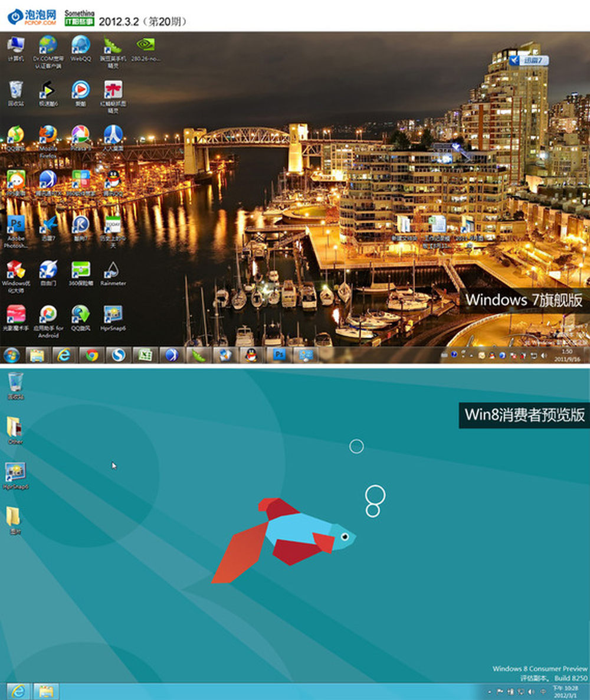Switch to Excel on the taskbar
This screenshot has height=700, width=590.
pyautogui.click(x=145, y=355)
